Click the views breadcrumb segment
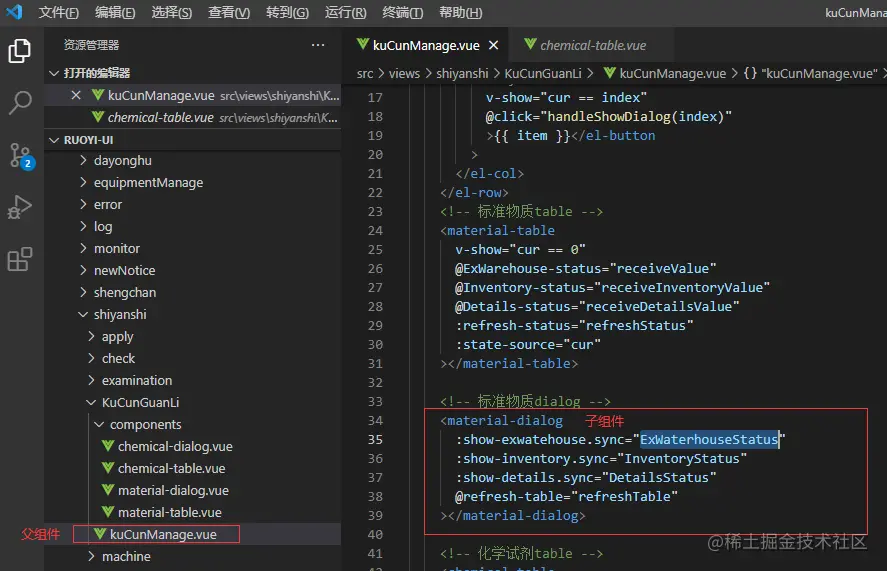887x571 pixels. [x=404, y=74]
